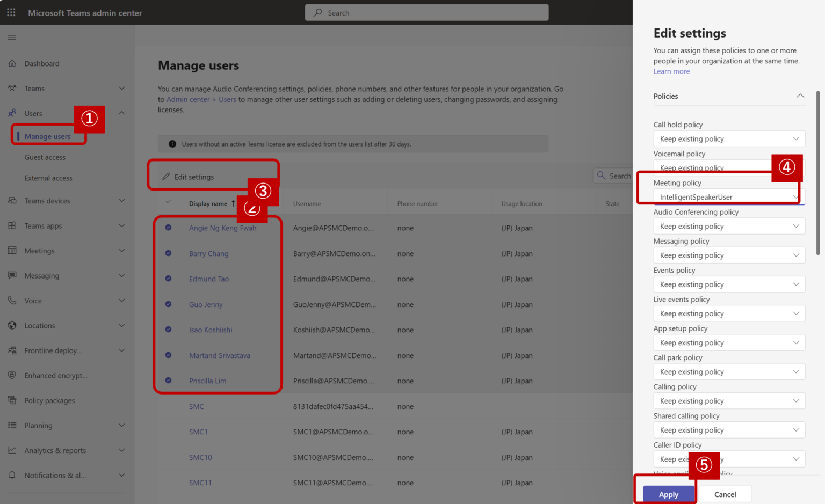Viewport: 825px width, 504px height.
Task: Open the Learn more link
Action: (x=671, y=71)
